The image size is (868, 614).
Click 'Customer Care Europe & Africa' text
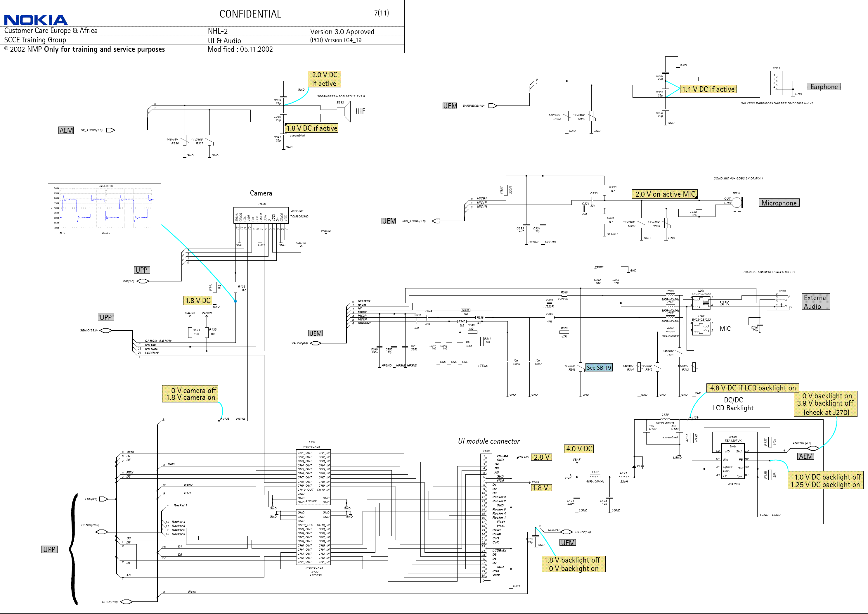pyautogui.click(x=51, y=31)
